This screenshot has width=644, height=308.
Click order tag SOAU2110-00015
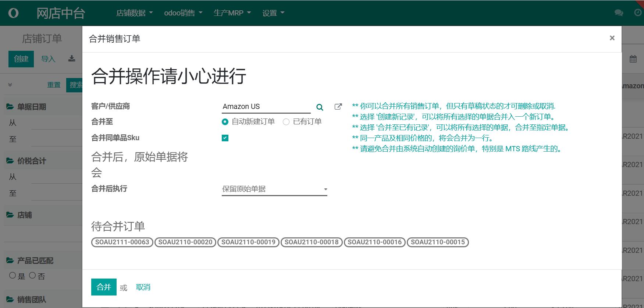[x=438, y=242]
